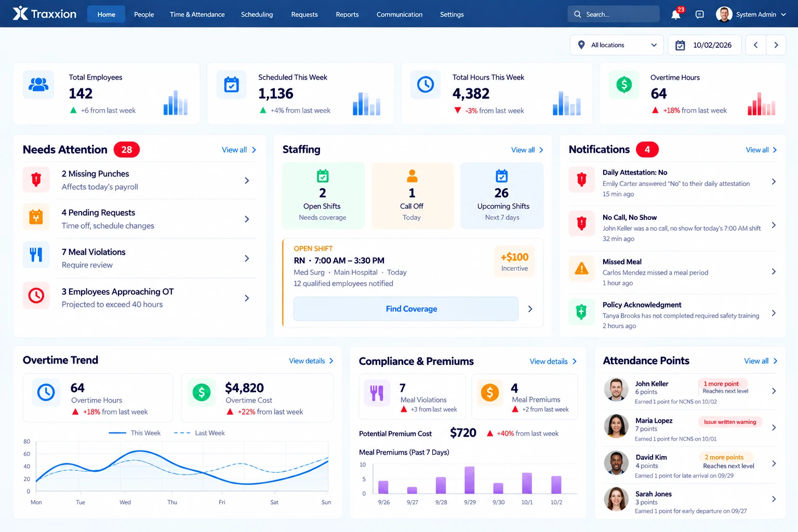The height and width of the screenshot is (532, 798).
Task: Go to the previous date
Action: pos(756,45)
